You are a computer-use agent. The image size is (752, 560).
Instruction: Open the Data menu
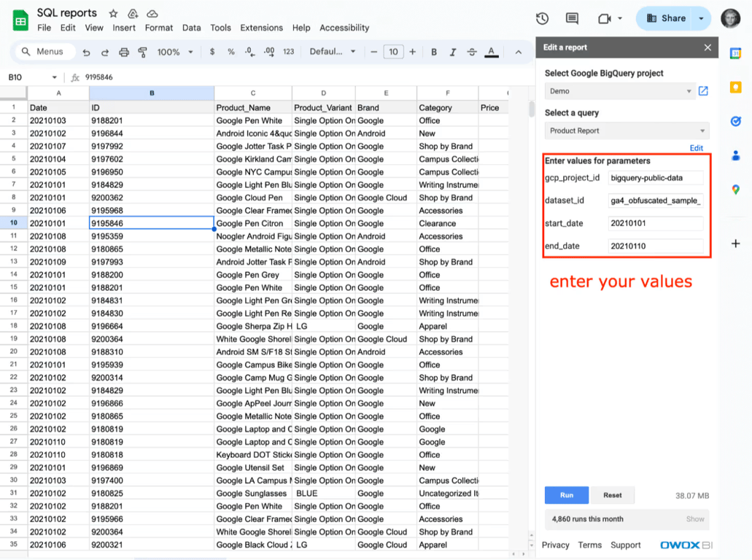[191, 28]
